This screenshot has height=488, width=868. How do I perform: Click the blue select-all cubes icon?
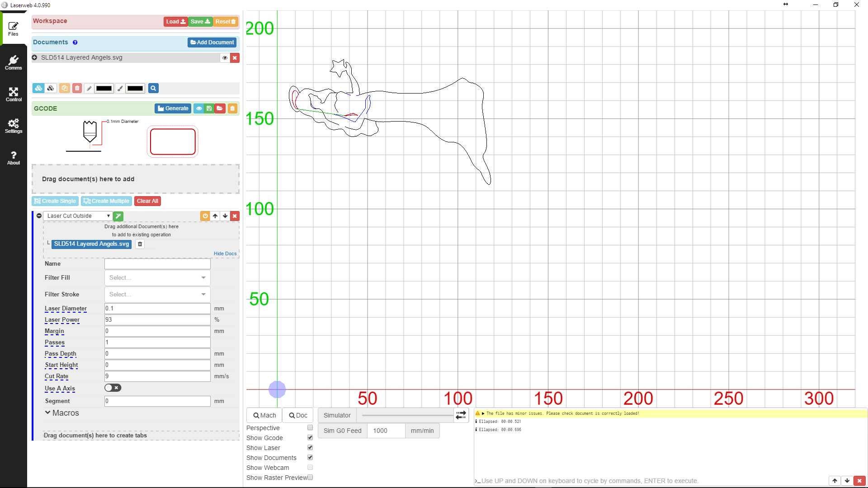(x=38, y=88)
